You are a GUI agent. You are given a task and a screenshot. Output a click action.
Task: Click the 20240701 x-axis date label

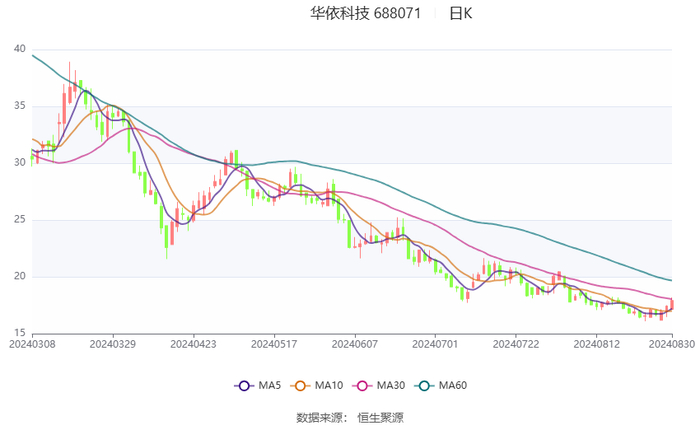(x=435, y=344)
